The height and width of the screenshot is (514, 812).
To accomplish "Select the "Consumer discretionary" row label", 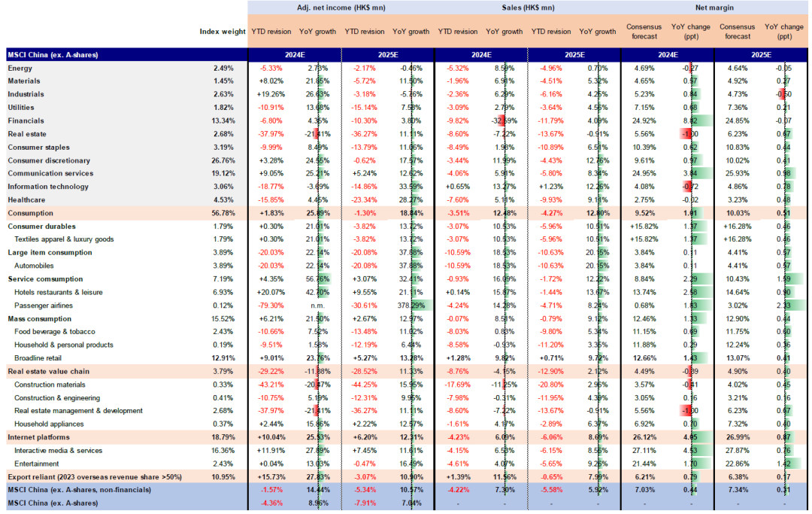I will click(49, 160).
